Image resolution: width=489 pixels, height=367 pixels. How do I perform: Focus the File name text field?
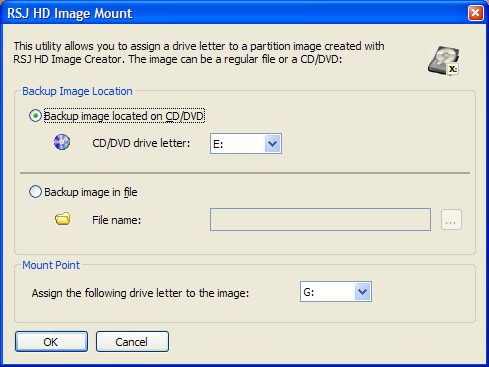[320, 220]
